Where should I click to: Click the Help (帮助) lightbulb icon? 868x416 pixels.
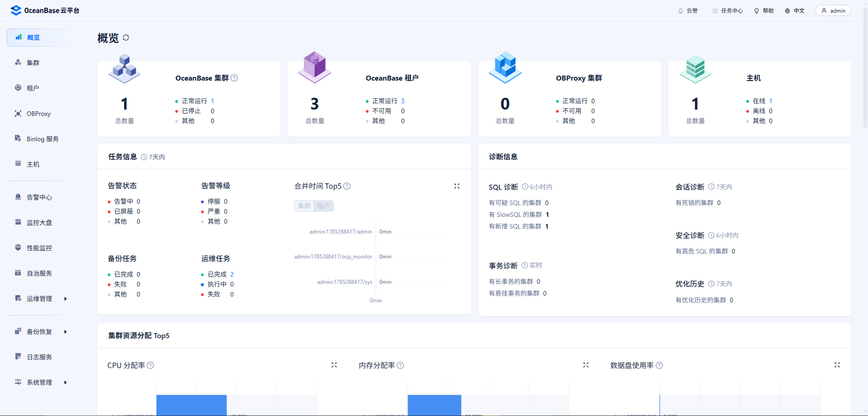click(756, 11)
